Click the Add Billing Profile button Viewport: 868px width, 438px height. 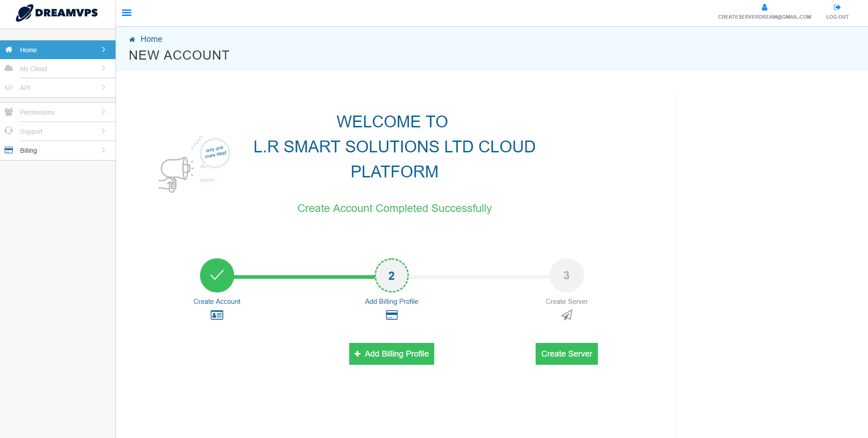[391, 354]
